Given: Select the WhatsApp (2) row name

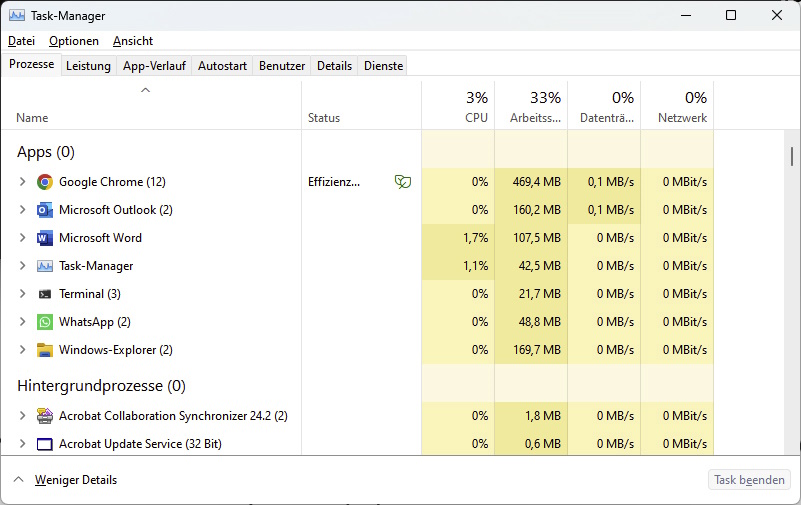Looking at the screenshot, I should point(95,322).
